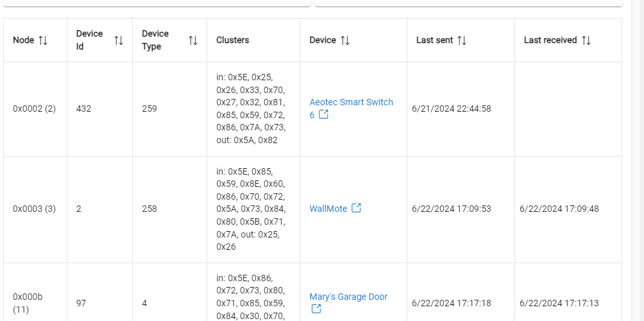Click Device Id sort arrows icon
Image resolution: width=644 pixels, height=321 pixels.
(x=119, y=40)
